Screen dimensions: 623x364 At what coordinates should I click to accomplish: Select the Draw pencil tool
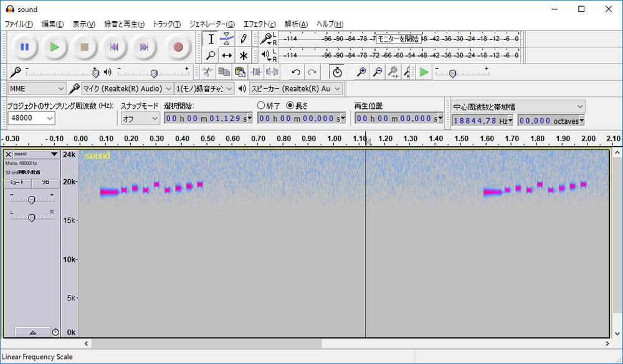(x=244, y=39)
